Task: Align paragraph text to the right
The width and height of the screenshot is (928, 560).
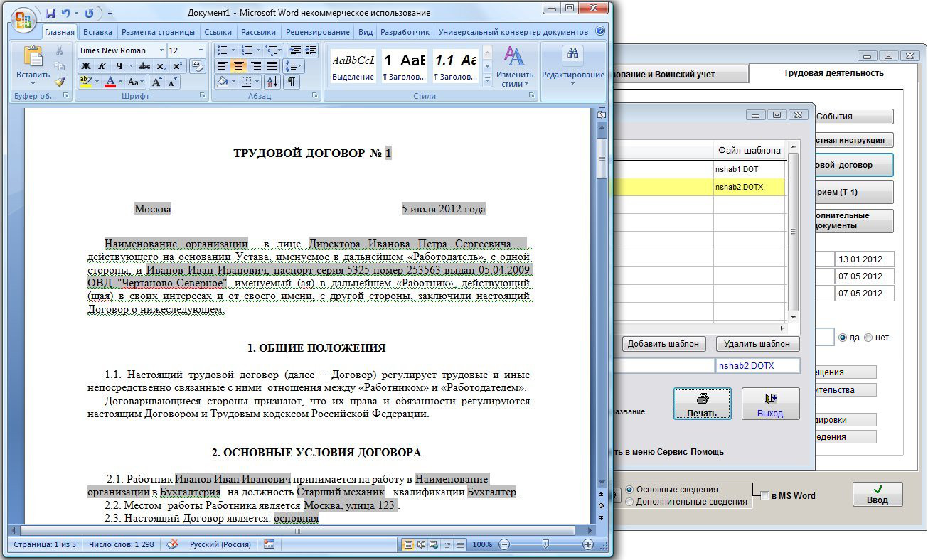Action: (x=255, y=66)
